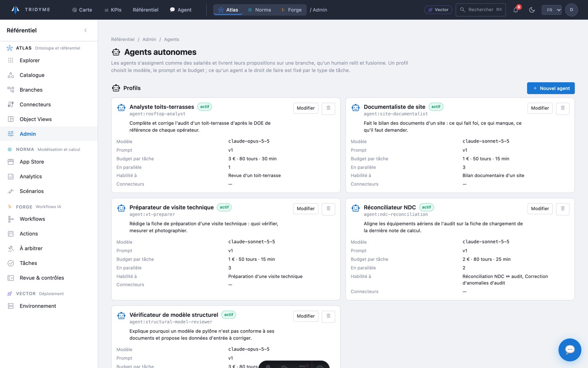The image size is (588, 368).
Task: Follow the Référentiel breadcrumb link
Action: pyautogui.click(x=123, y=40)
